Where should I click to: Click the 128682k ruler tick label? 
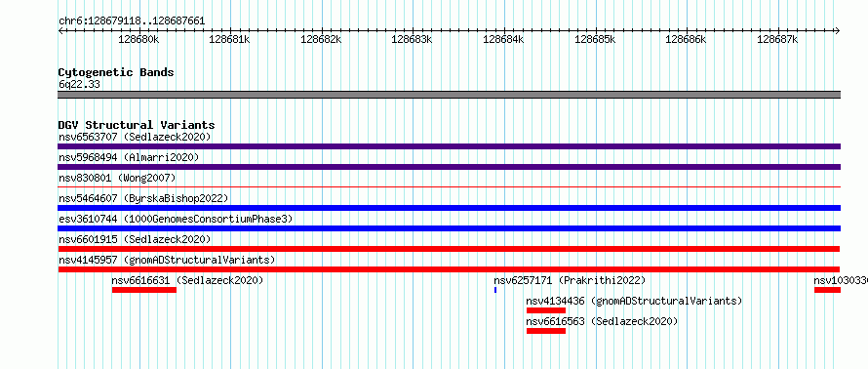321,39
